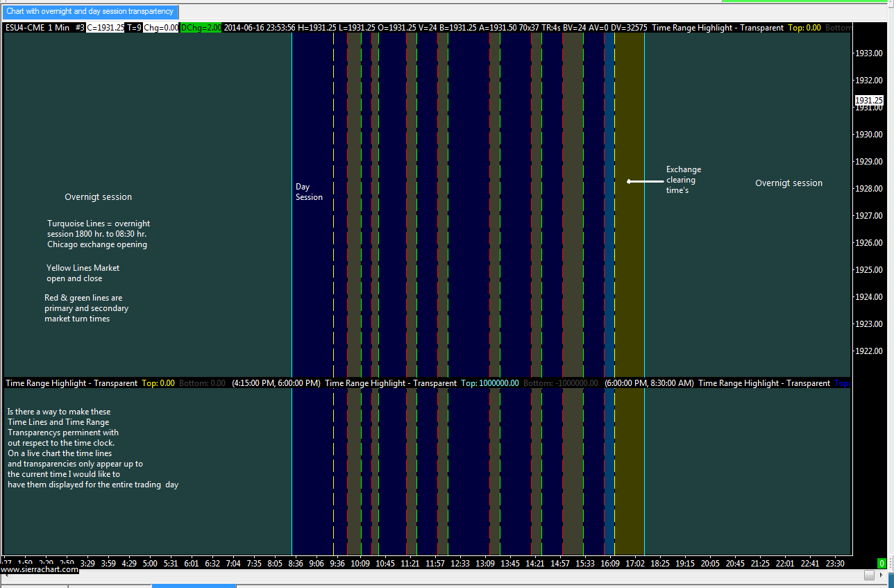Click the olive Exchange clearing time highlight band

(x=630, y=278)
